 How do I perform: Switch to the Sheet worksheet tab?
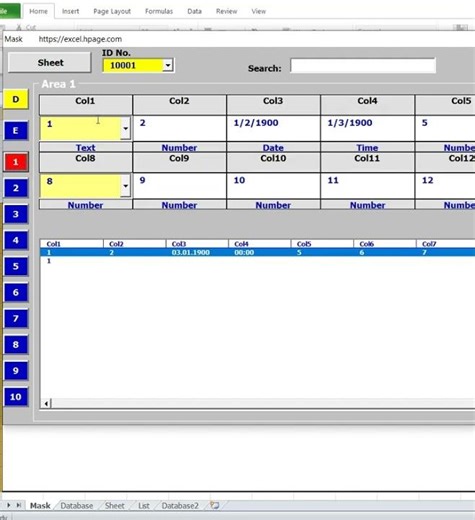coord(115,506)
